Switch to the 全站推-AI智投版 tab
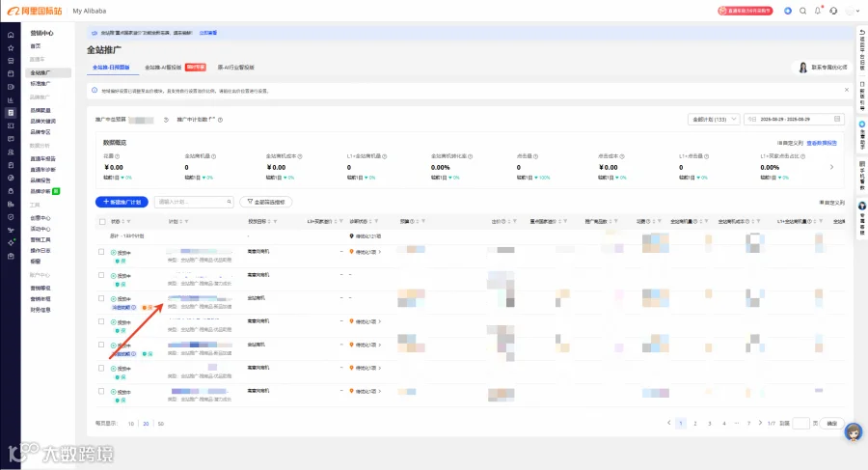The image size is (868, 470). [x=163, y=67]
